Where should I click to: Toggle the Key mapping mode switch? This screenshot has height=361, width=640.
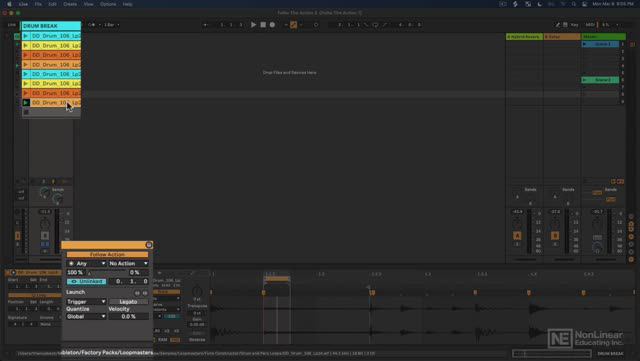[x=574, y=25]
